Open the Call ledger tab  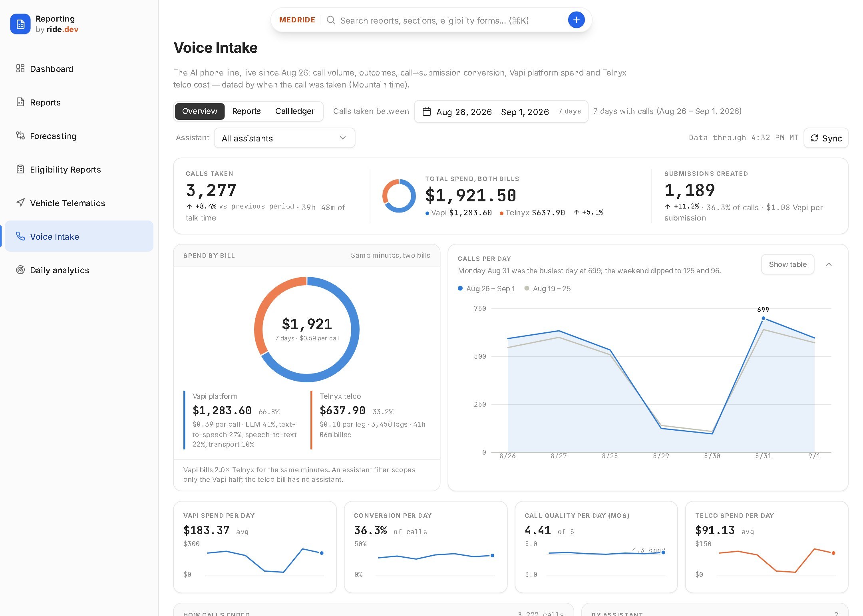tap(295, 111)
